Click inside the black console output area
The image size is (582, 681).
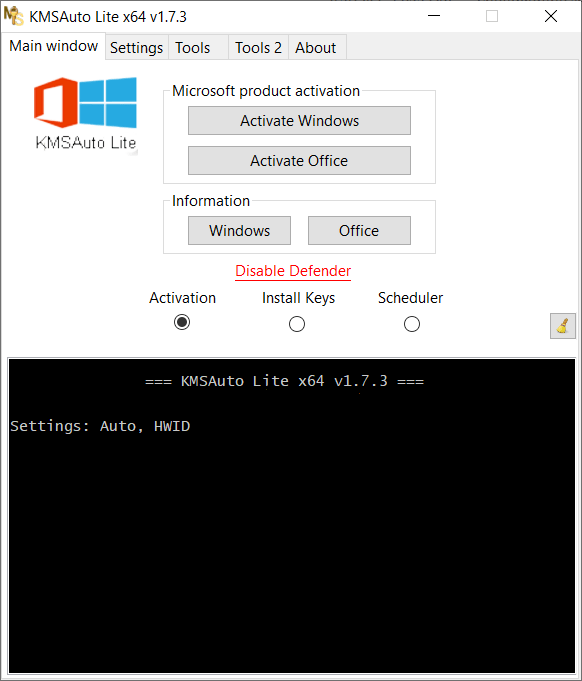coord(292,516)
